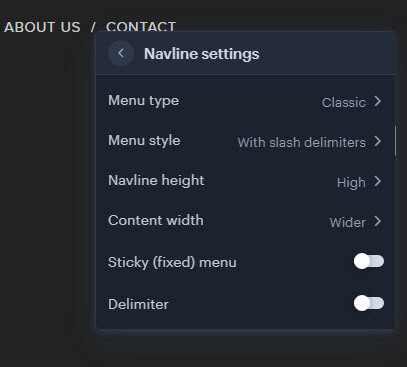Image resolution: width=407 pixels, height=367 pixels.
Task: Click the With slash delimiters value
Action: tap(301, 142)
